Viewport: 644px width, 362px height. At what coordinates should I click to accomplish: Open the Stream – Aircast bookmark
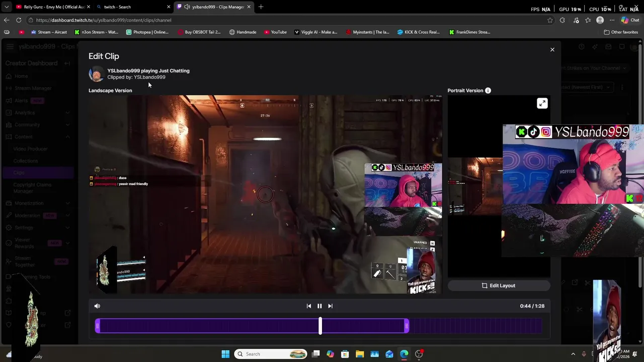click(x=49, y=32)
